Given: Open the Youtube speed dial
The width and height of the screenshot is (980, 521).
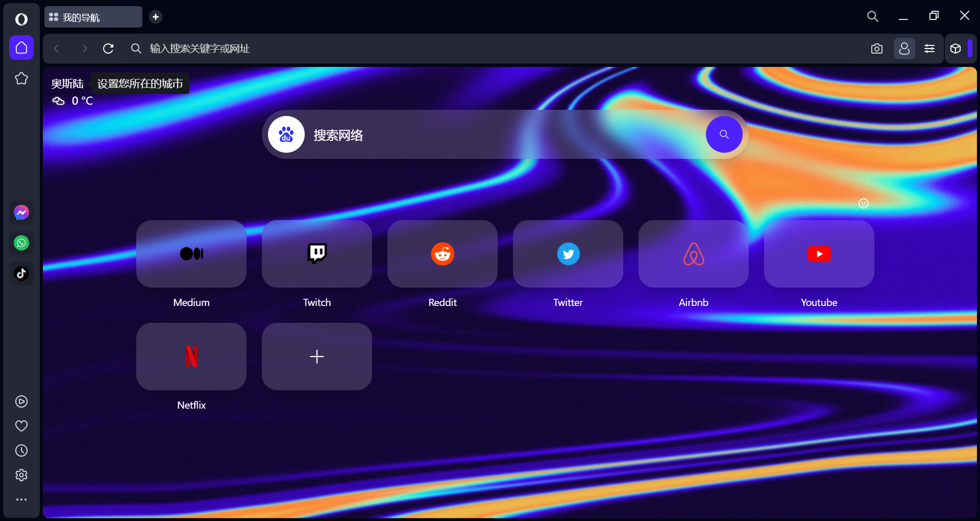Looking at the screenshot, I should tap(818, 254).
